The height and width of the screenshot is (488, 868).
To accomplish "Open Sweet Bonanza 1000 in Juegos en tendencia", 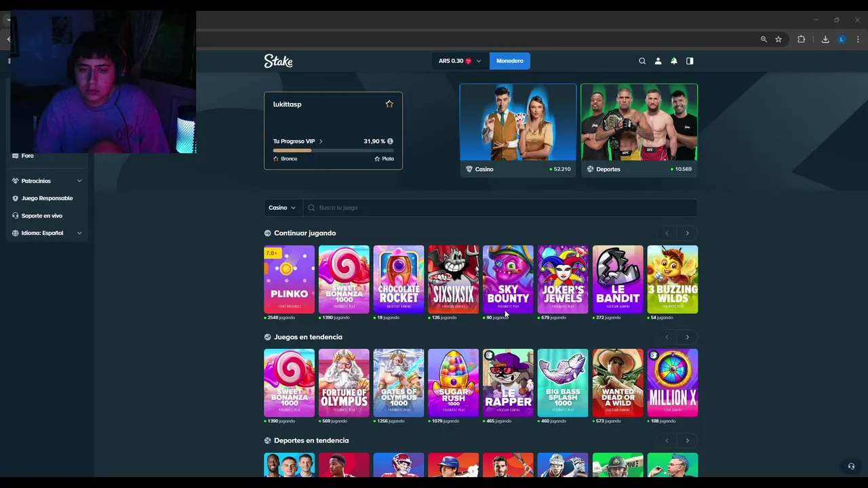I will pos(289,383).
